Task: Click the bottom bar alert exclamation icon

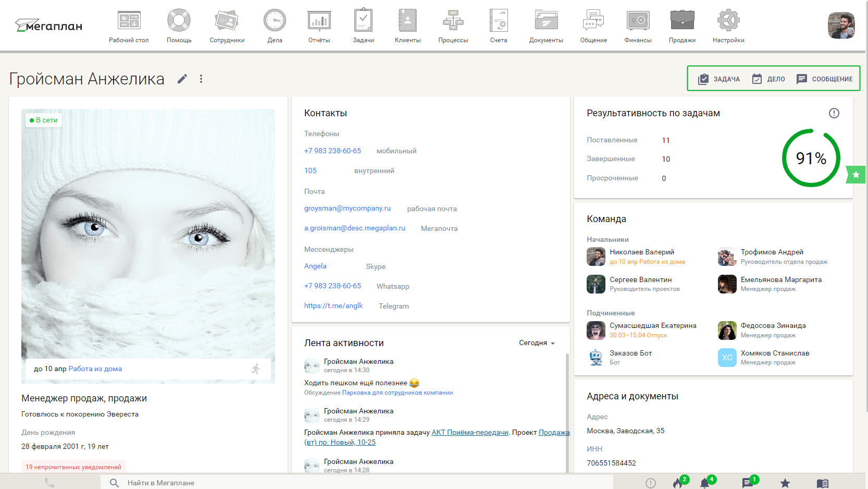Action: click(651, 483)
